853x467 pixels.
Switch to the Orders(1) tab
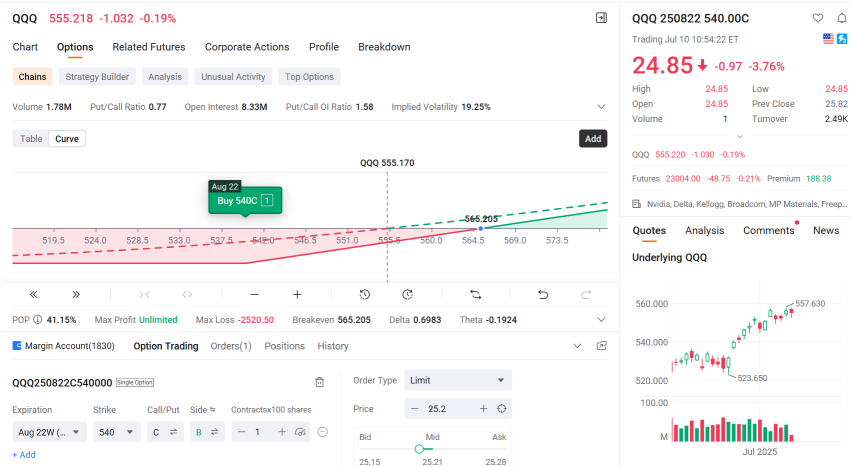[x=231, y=346]
